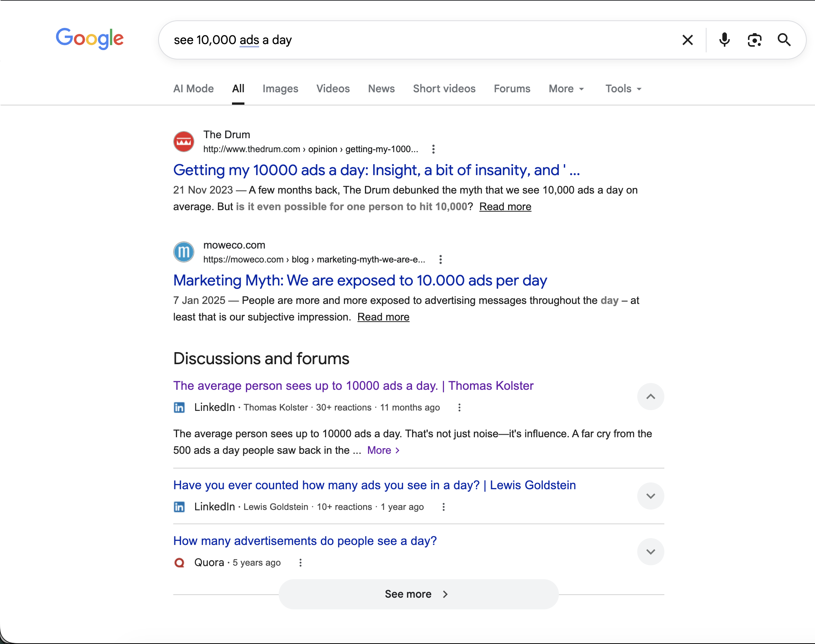Viewport: 815px width, 644px height.
Task: Open three-dot menu for Quora discussion
Action: point(300,563)
